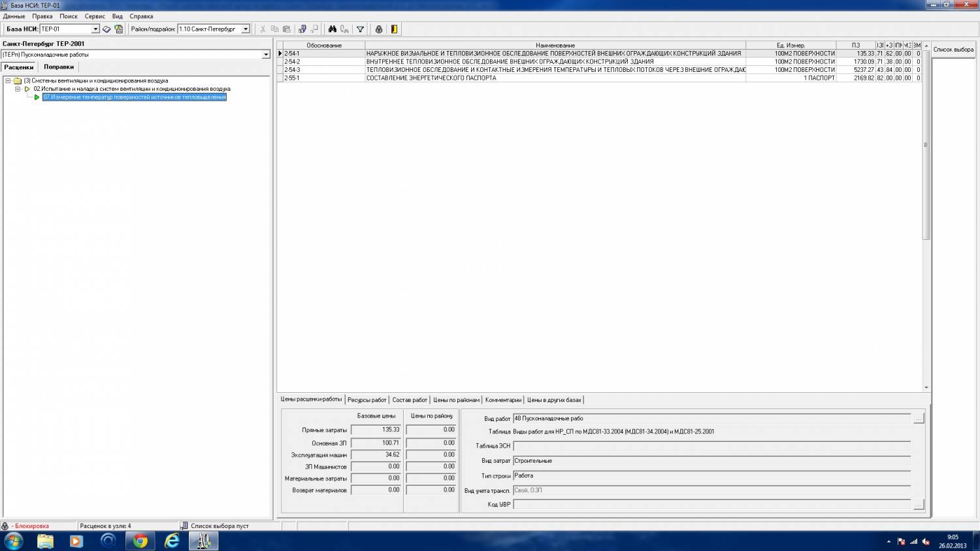Click the filter funnel icon

(x=360, y=29)
